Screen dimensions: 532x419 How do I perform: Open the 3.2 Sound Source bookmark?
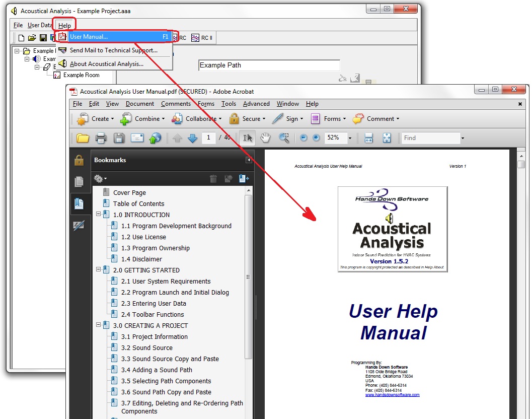pyautogui.click(x=147, y=347)
